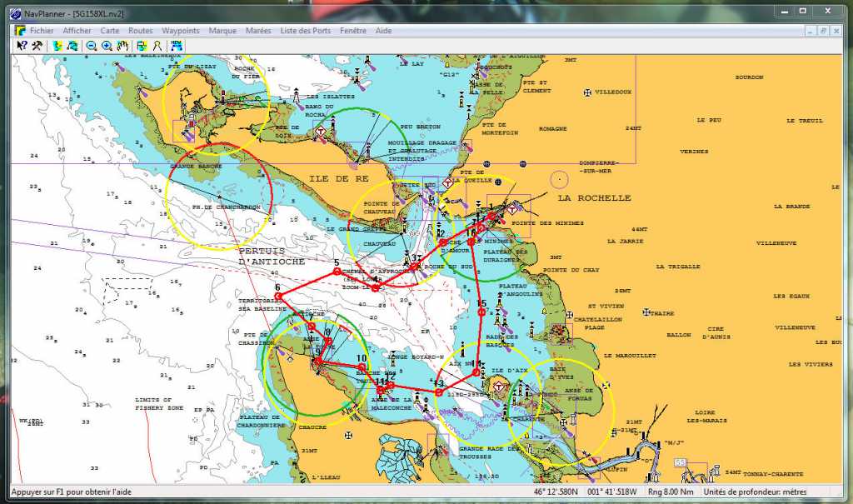Viewport: 853px width, 504px height.
Task: Select the divider compass measuring tool
Action: point(157,46)
